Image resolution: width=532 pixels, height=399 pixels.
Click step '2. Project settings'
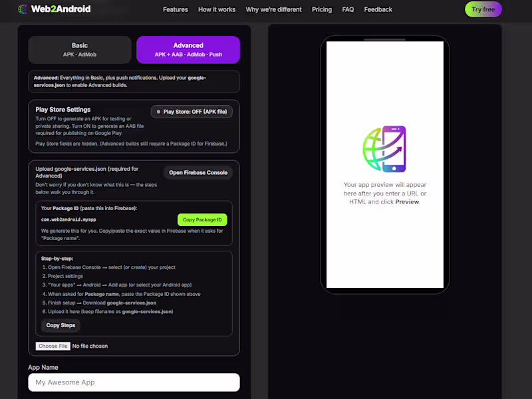point(63,276)
